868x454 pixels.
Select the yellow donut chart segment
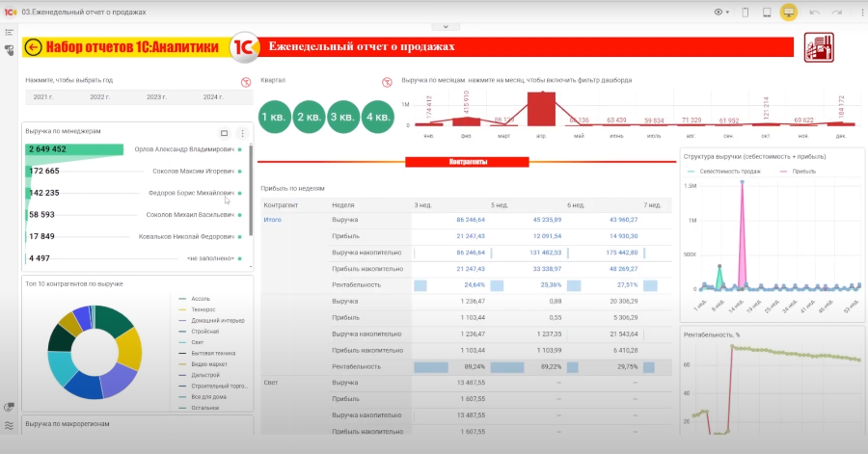(x=131, y=349)
